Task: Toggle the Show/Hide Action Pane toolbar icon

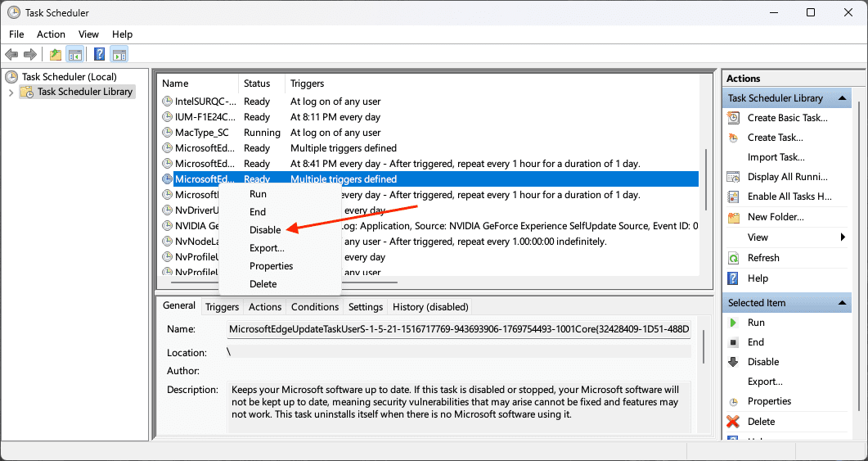Action: point(119,54)
